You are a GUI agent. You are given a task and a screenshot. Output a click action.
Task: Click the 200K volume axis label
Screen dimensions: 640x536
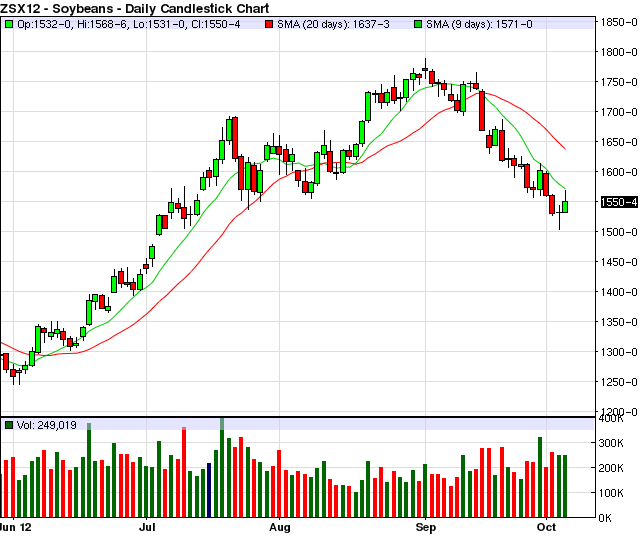coord(611,468)
